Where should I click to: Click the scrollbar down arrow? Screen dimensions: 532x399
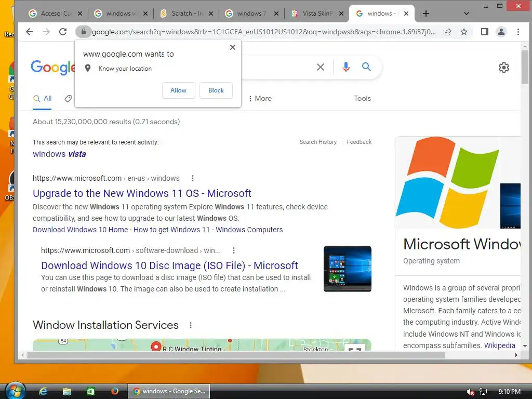(x=525, y=346)
